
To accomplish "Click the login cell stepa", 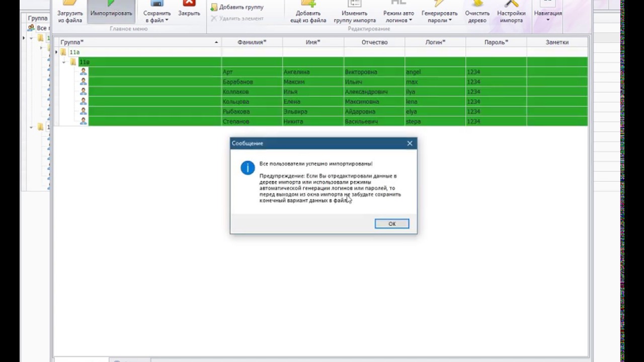I will pyautogui.click(x=435, y=121).
